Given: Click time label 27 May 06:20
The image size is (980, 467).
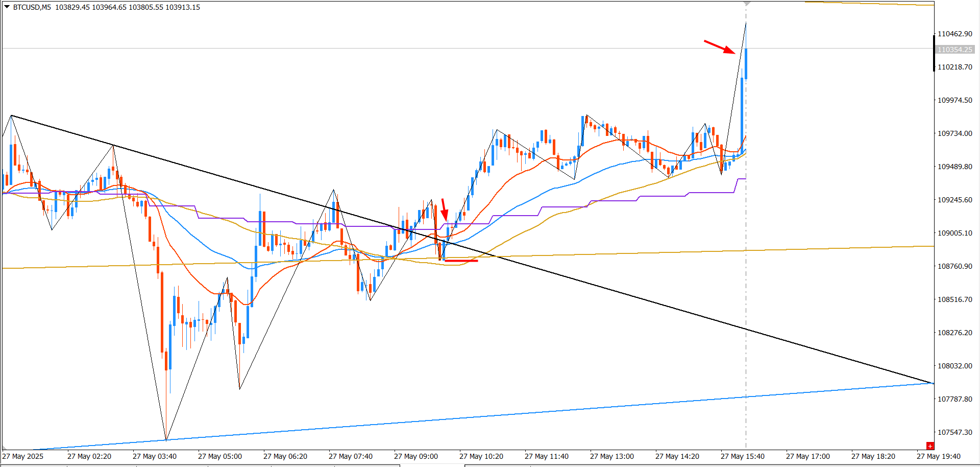Looking at the screenshot, I should tap(285, 456).
